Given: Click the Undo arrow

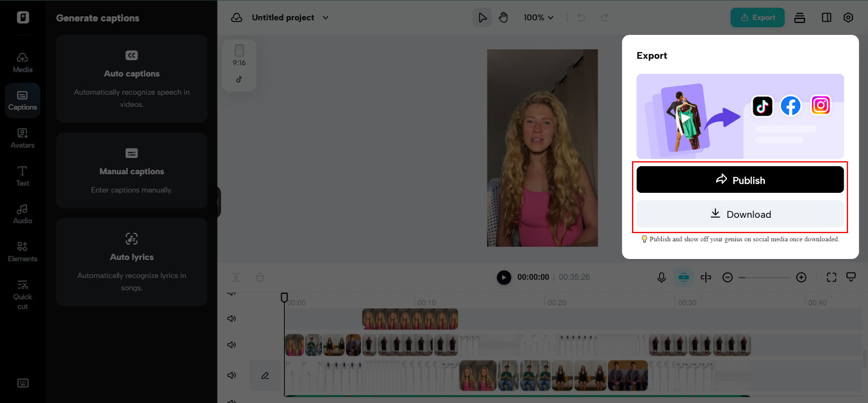Looking at the screenshot, I should coord(581,17).
